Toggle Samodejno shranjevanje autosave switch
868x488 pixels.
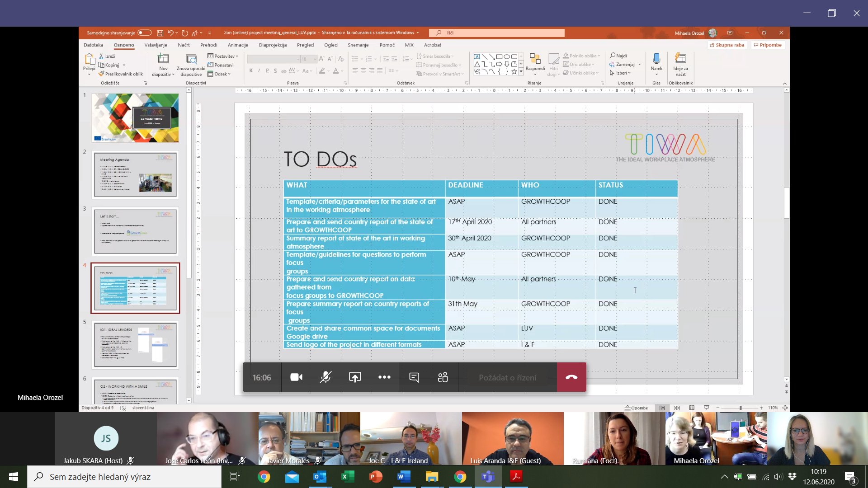tap(144, 33)
